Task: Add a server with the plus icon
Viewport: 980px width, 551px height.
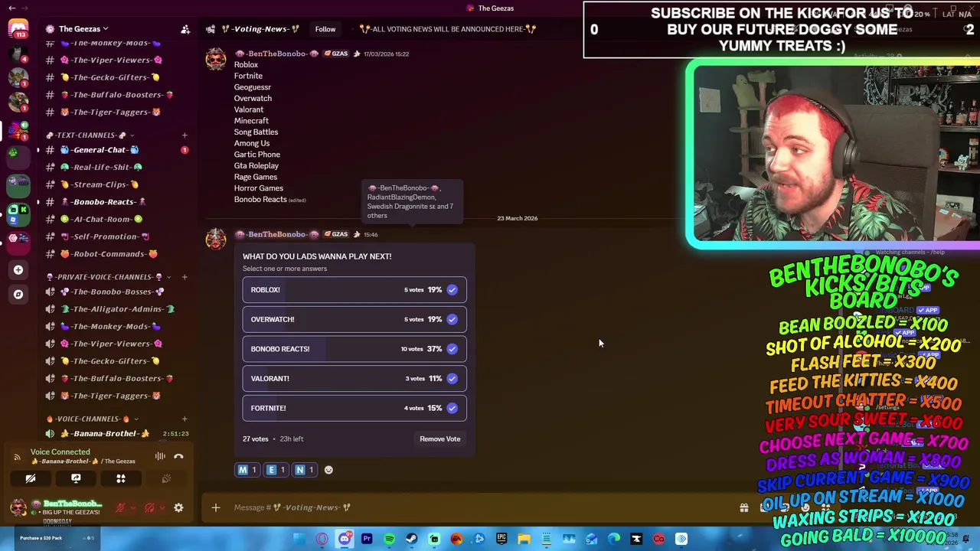Action: click(18, 269)
